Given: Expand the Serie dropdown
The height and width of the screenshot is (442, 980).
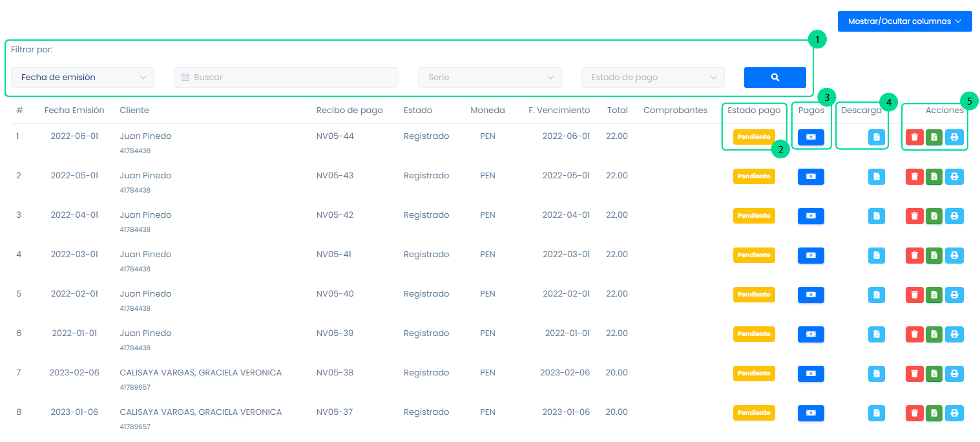Looking at the screenshot, I should pos(490,78).
